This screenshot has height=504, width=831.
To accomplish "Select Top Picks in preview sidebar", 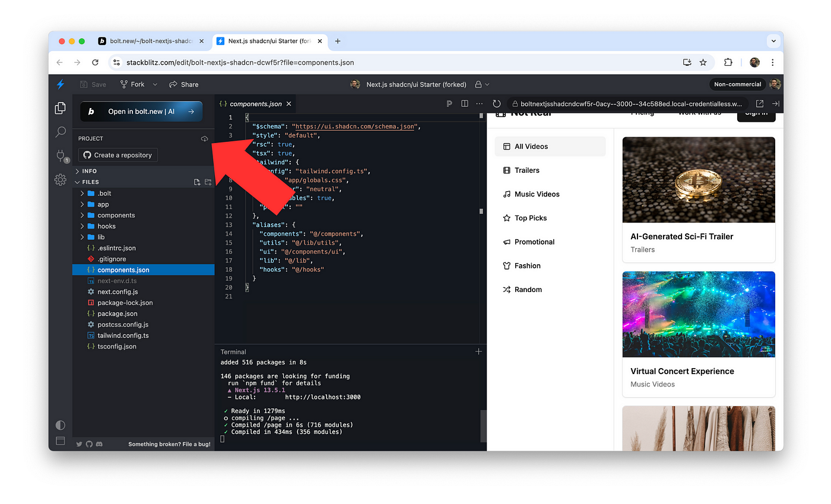I will coord(550,218).
